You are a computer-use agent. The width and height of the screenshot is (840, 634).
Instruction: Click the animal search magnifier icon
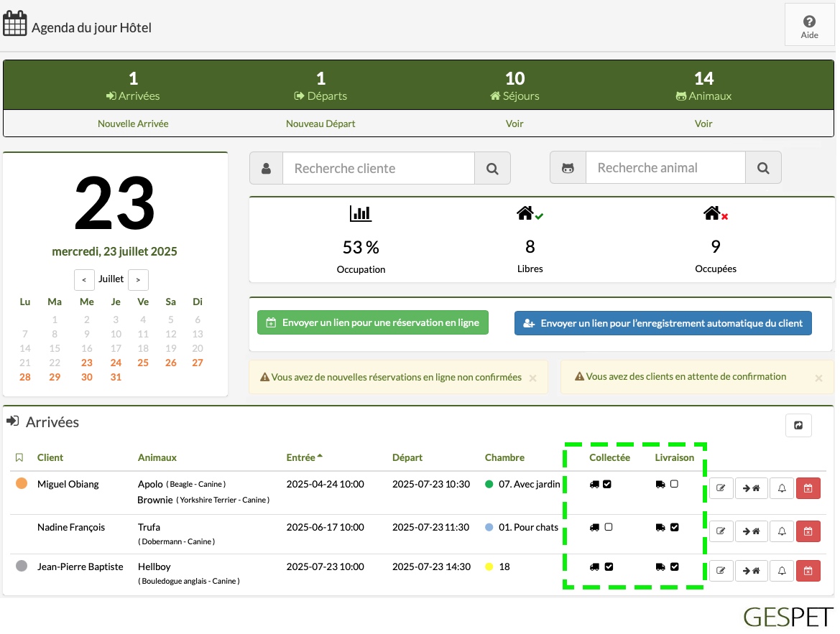tap(763, 168)
